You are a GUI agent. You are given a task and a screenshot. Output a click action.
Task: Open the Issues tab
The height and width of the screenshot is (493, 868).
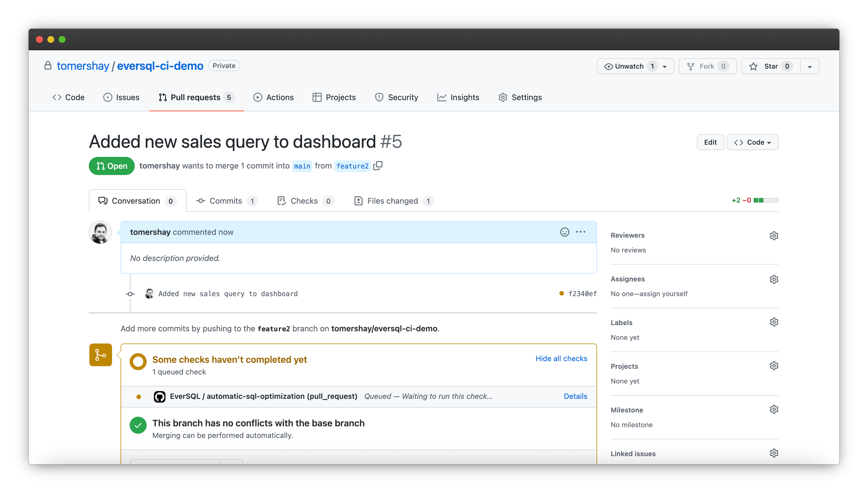pyautogui.click(x=121, y=97)
